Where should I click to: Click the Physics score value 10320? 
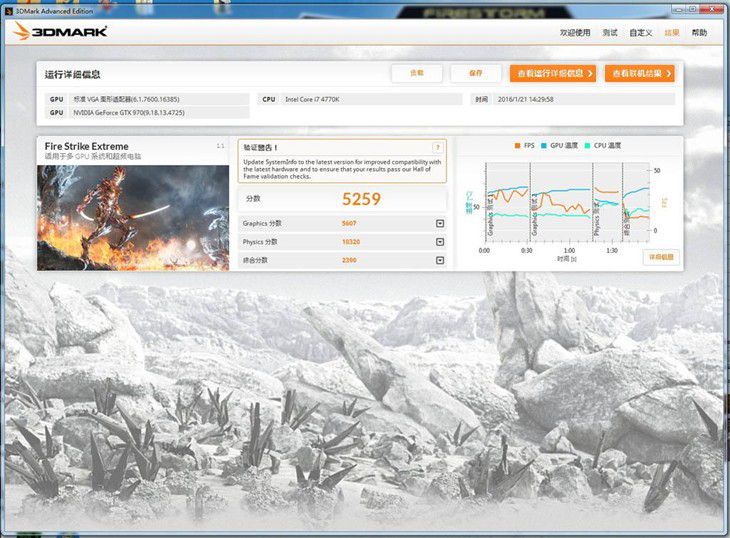[351, 242]
